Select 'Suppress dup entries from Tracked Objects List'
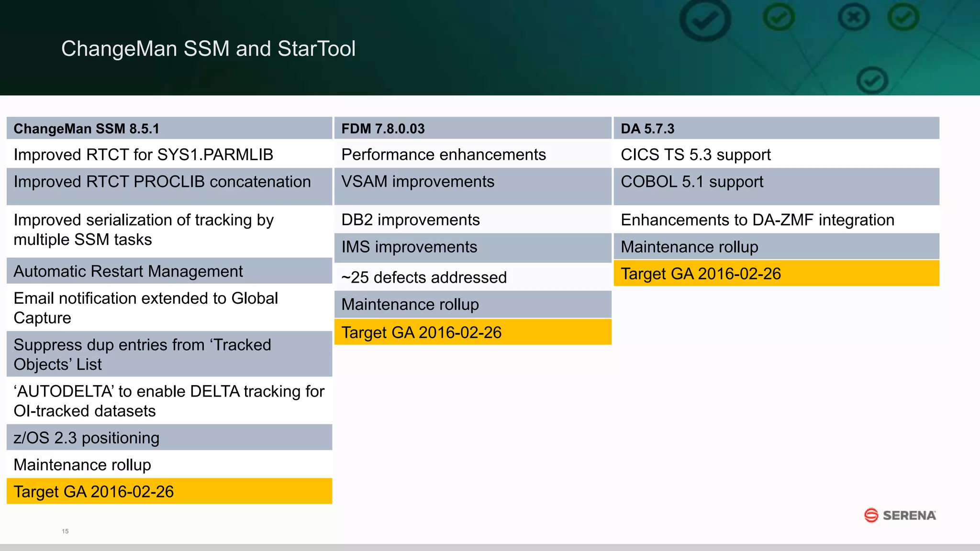 pyautogui.click(x=169, y=354)
